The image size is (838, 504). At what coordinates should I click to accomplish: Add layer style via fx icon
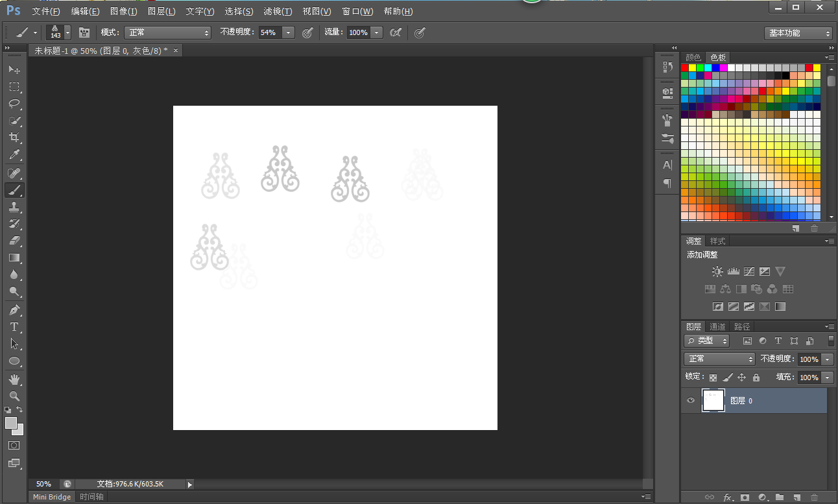pyautogui.click(x=728, y=498)
